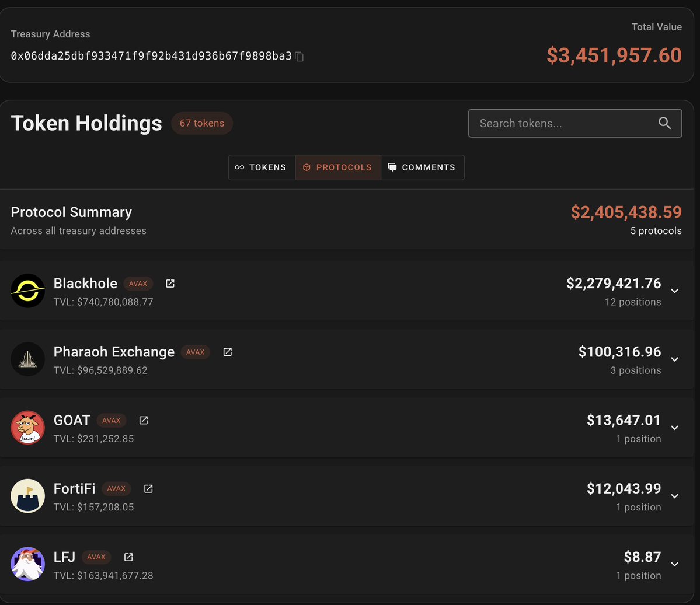Click the 5 protocols count label

coord(656,230)
